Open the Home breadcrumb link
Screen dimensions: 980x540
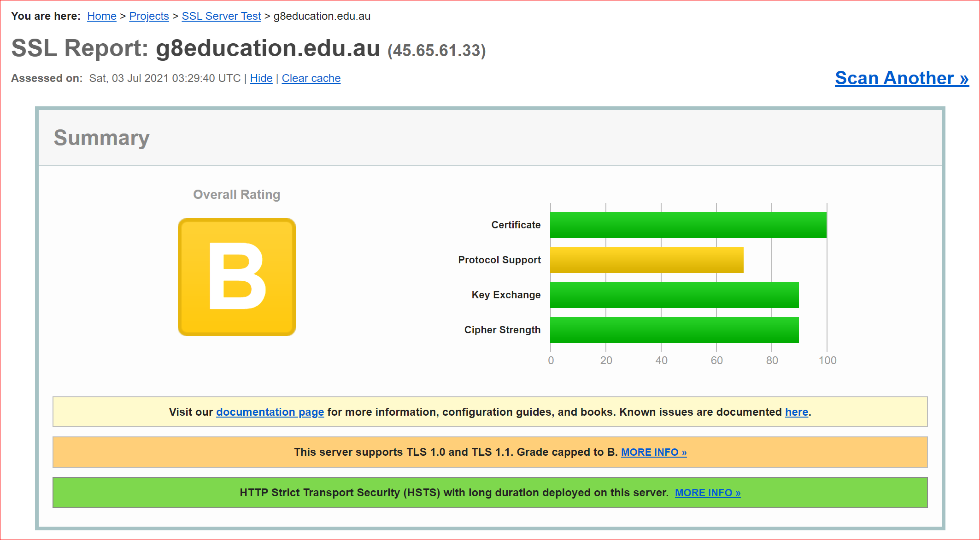pos(102,16)
